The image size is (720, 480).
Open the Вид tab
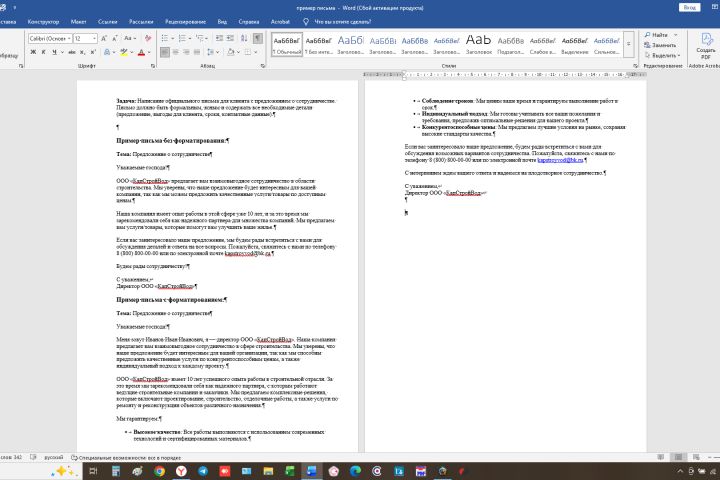tap(222, 22)
